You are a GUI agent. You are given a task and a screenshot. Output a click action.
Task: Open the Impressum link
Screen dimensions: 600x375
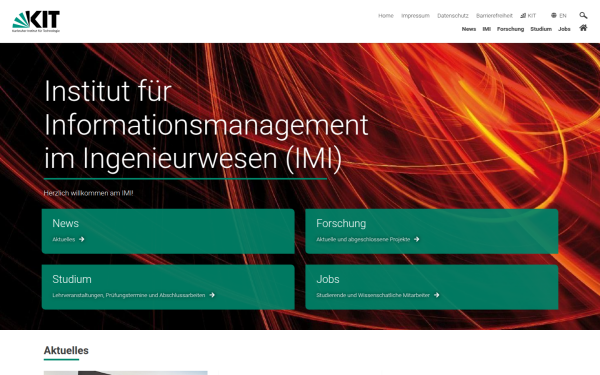[x=415, y=16]
